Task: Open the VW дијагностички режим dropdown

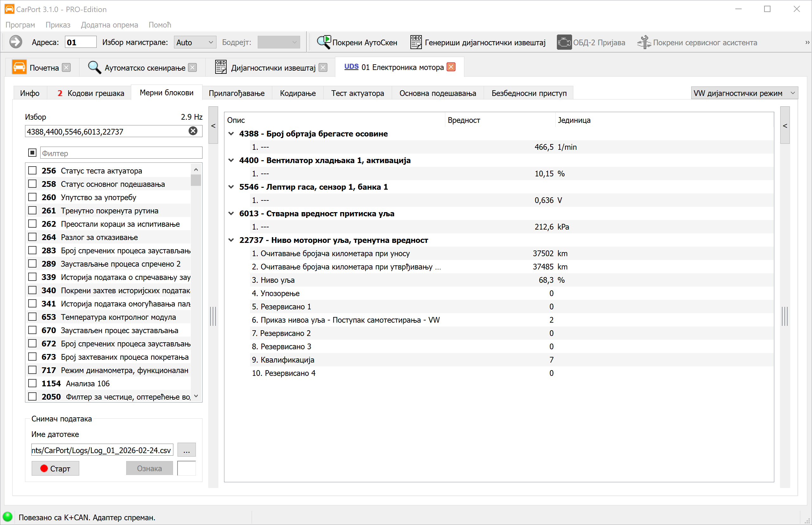Action: pyautogui.click(x=744, y=93)
